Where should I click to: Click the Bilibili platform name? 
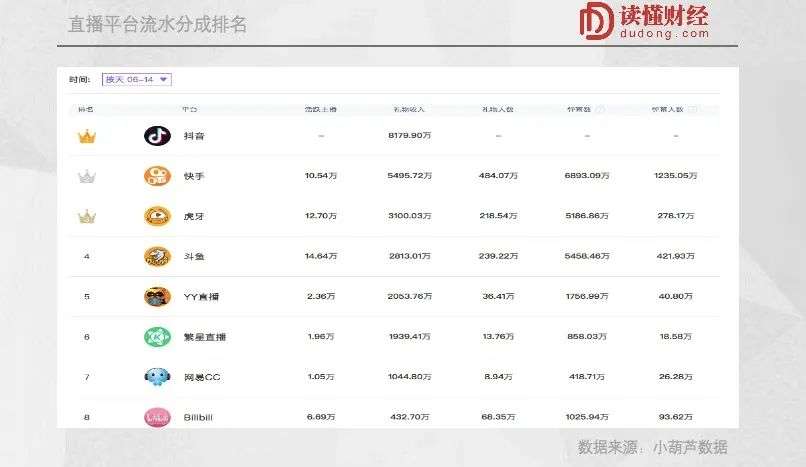(198, 417)
